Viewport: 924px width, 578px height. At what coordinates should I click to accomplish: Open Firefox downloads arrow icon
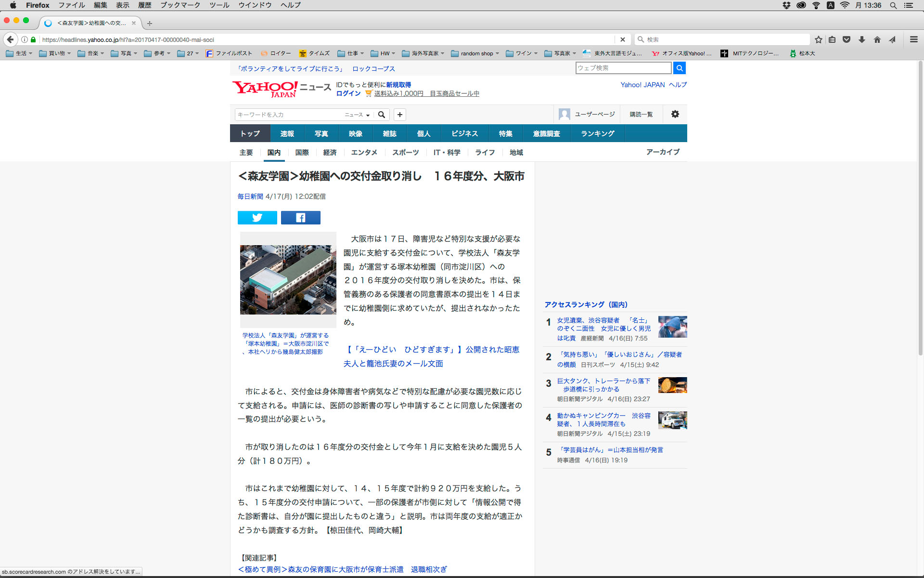862,39
